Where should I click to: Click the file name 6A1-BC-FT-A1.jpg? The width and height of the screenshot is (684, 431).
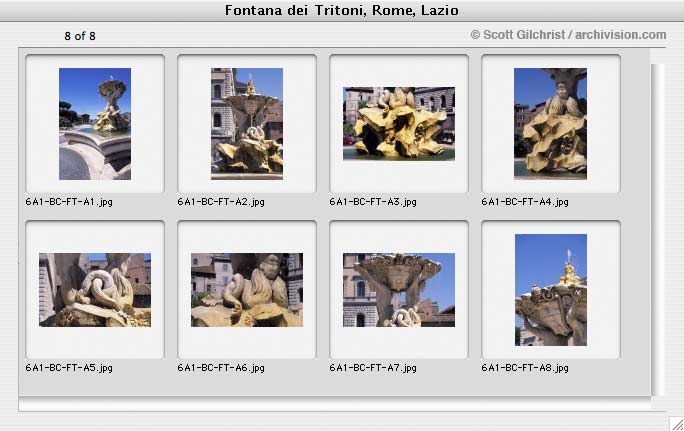tap(69, 202)
